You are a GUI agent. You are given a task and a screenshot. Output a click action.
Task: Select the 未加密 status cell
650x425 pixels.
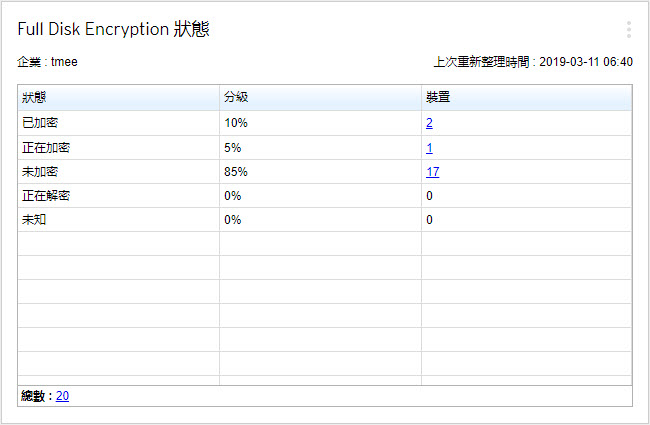(40, 171)
